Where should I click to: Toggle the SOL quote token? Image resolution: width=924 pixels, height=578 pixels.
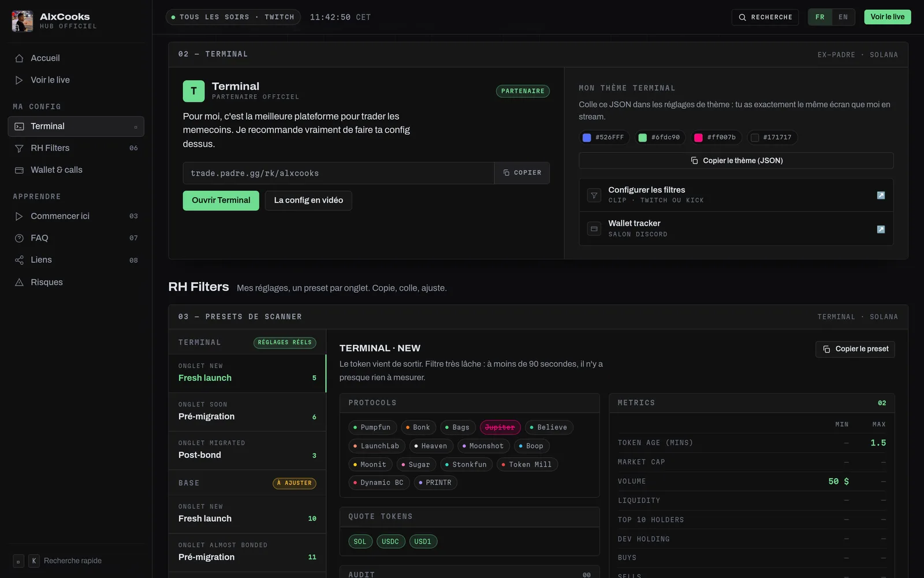(x=360, y=542)
